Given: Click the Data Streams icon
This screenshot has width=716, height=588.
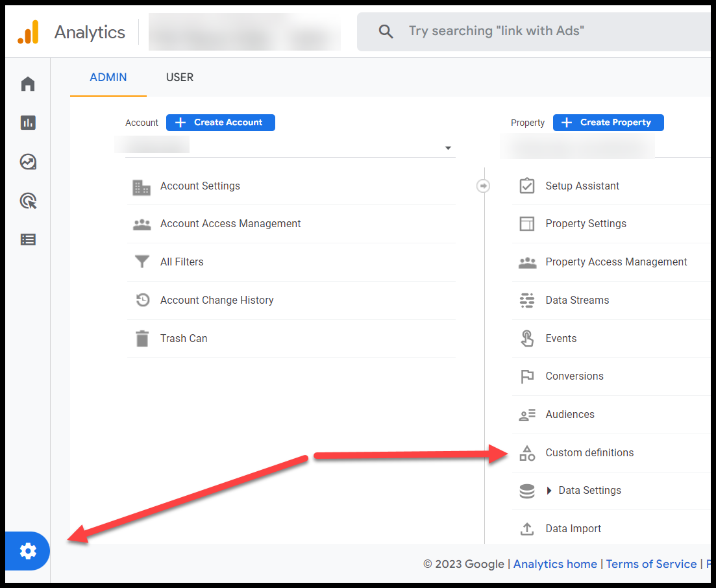Looking at the screenshot, I should (527, 300).
